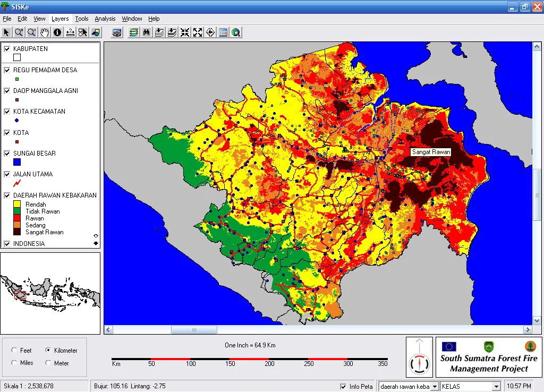
Task: Disable the Info Peta checkbox
Action: tap(343, 386)
